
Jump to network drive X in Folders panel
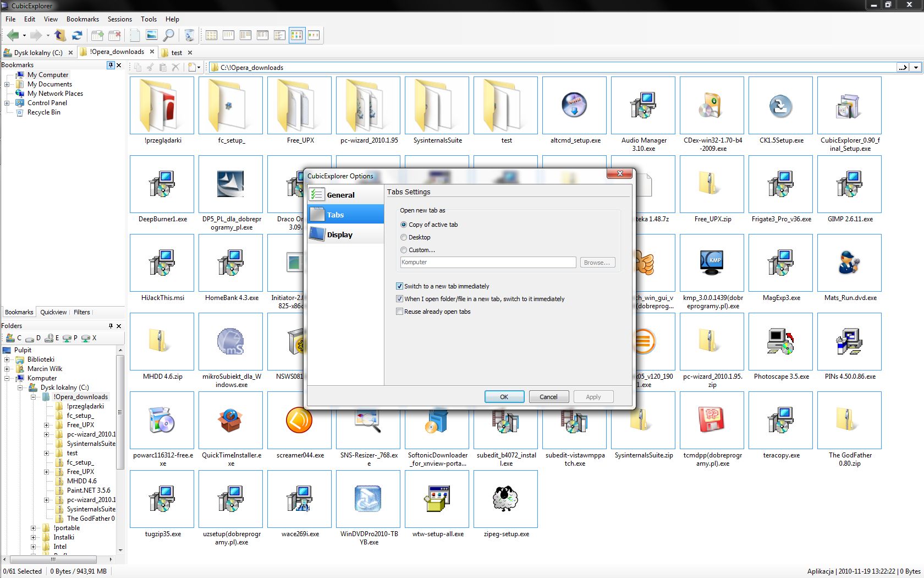(x=89, y=338)
